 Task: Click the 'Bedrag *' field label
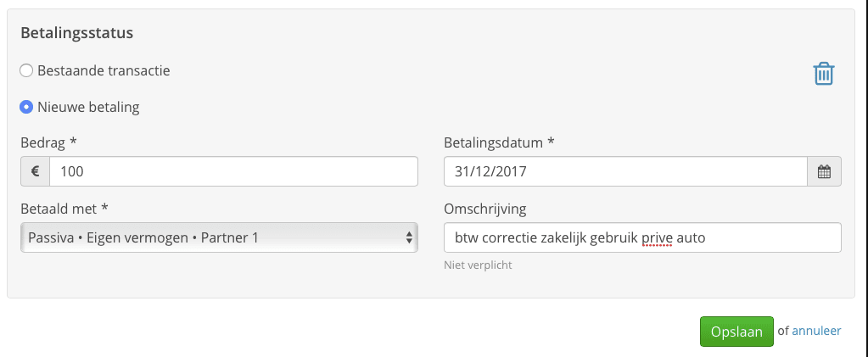[48, 142]
